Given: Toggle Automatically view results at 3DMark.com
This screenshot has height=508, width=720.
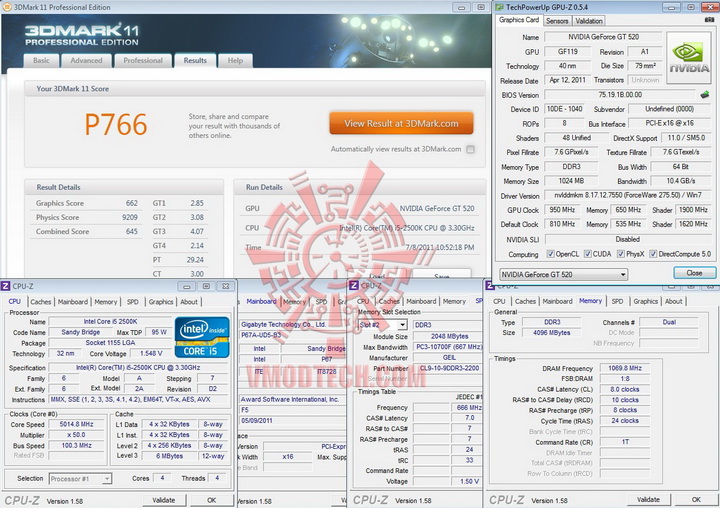Looking at the screenshot, I should [x=470, y=149].
